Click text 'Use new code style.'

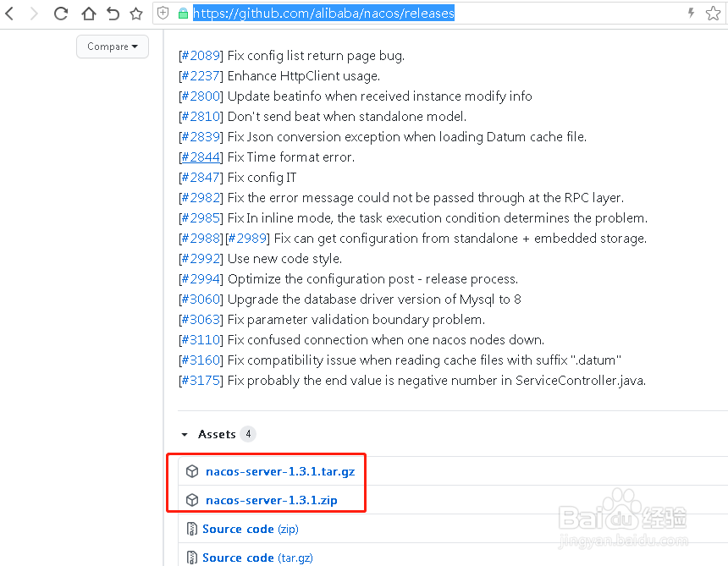[x=284, y=259]
